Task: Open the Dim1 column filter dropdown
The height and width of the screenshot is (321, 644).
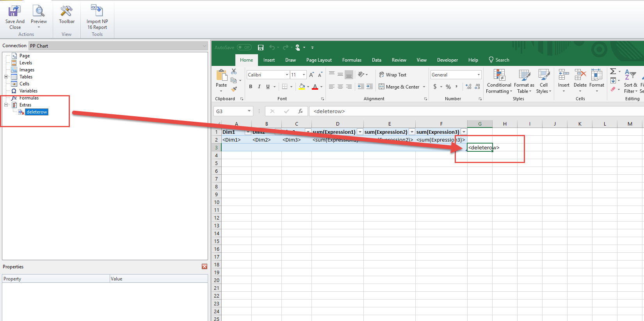Action: tap(247, 132)
